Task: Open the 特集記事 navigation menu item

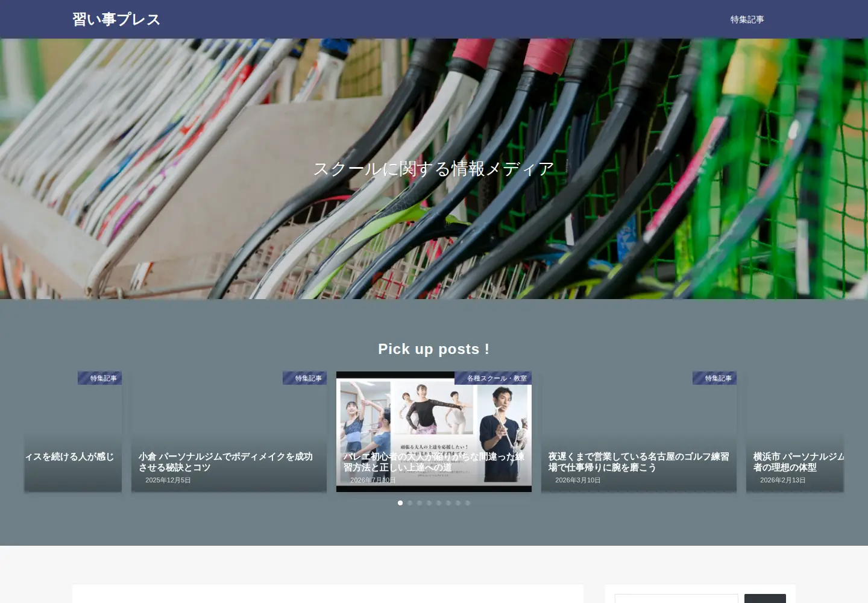Action: 747,19
